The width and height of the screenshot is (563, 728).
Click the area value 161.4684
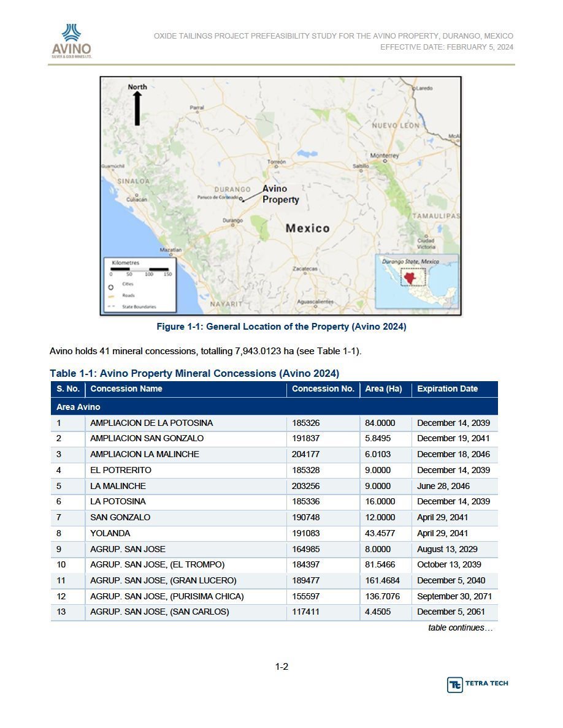pyautogui.click(x=382, y=580)
